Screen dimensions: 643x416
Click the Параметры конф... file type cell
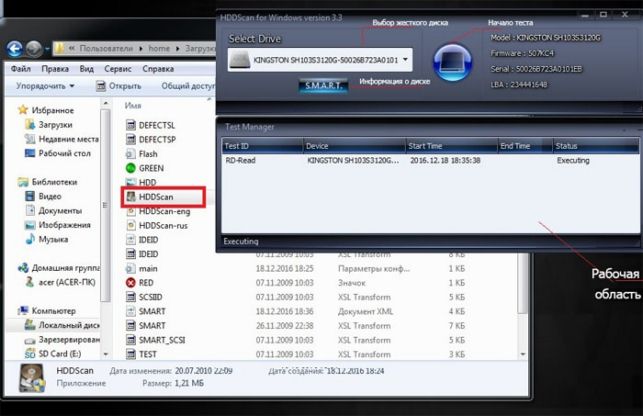[x=374, y=269]
